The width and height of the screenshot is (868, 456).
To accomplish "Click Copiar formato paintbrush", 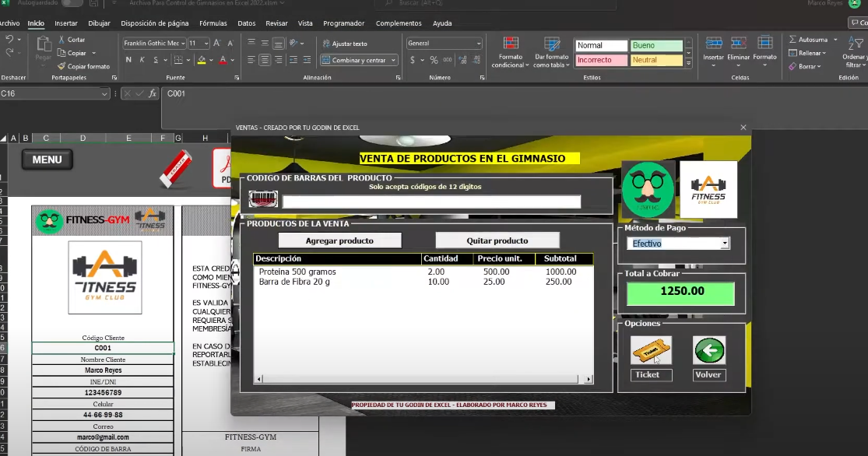I will [x=61, y=66].
